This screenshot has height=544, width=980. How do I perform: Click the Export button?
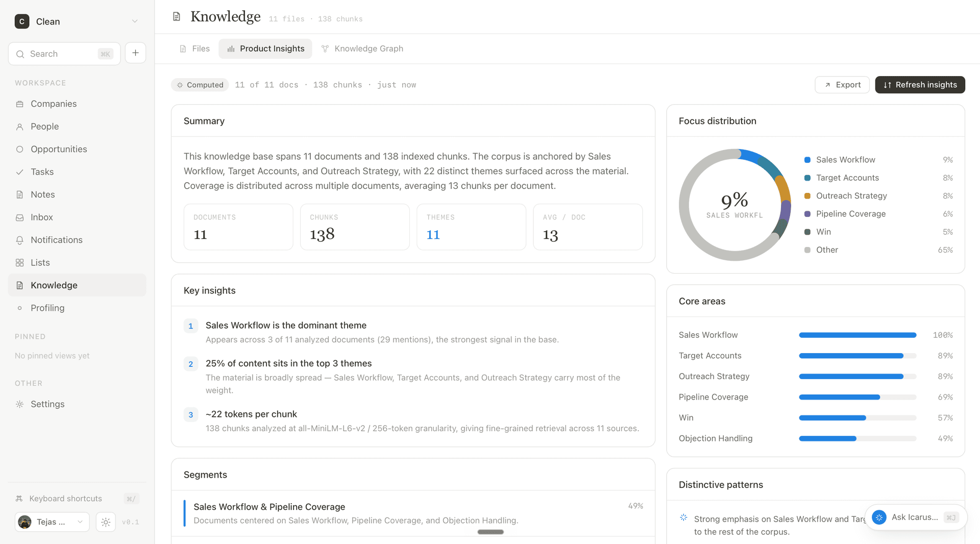[842, 85]
